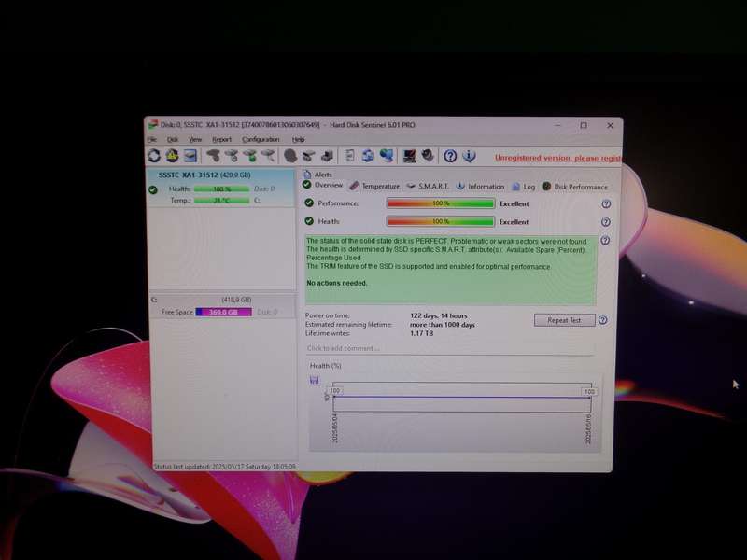Click the '122 days, 14 hours' value
The image size is (747, 560).
(439, 315)
